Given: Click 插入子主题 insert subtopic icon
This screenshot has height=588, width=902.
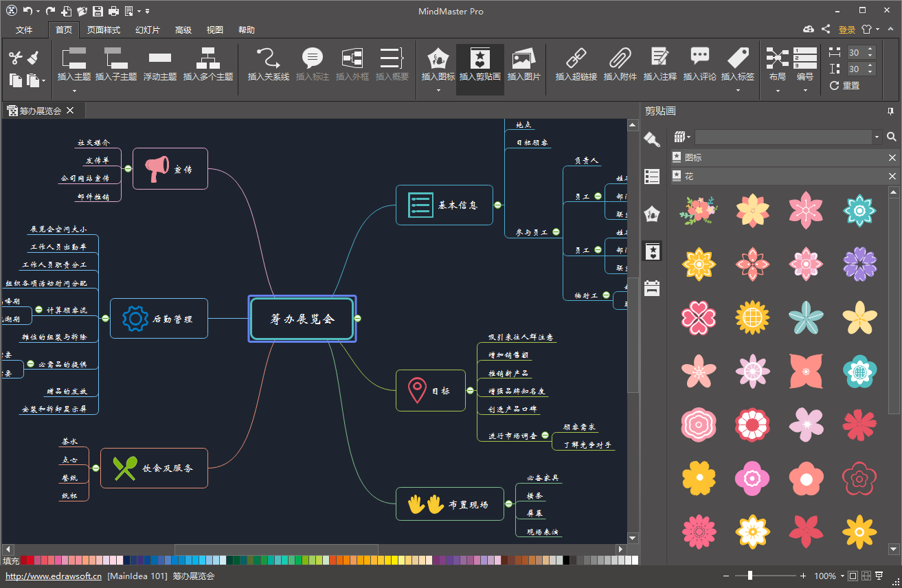Looking at the screenshot, I should [x=116, y=58].
